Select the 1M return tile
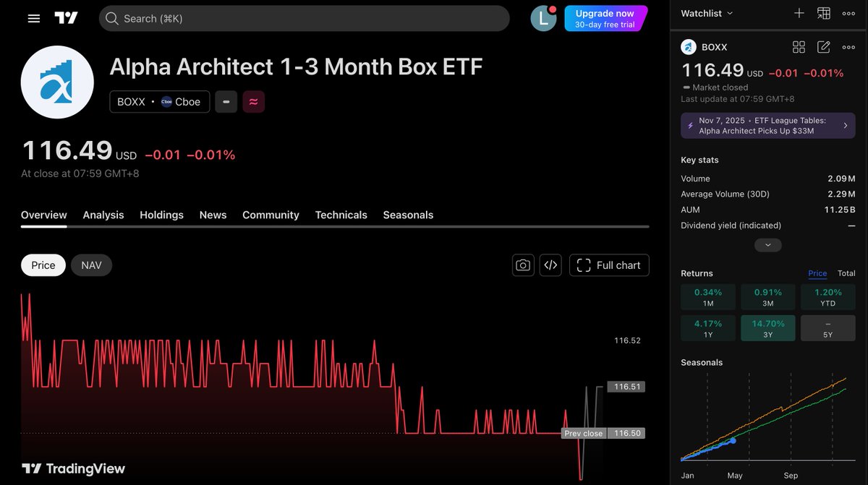 point(708,297)
